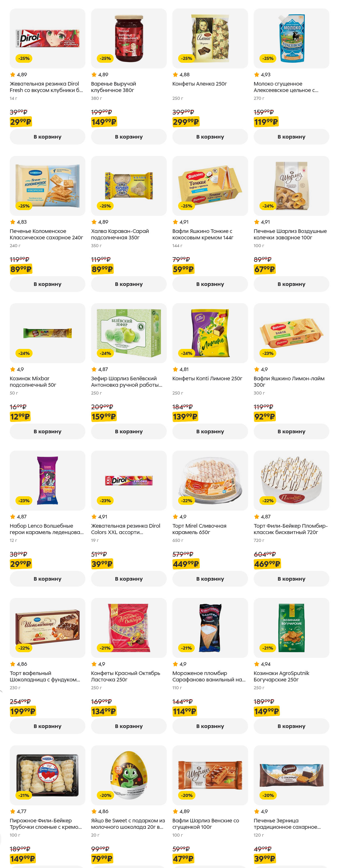Open Вафли Яшкино Тонкие title link
This screenshot has width=341, height=868.
click(x=202, y=234)
